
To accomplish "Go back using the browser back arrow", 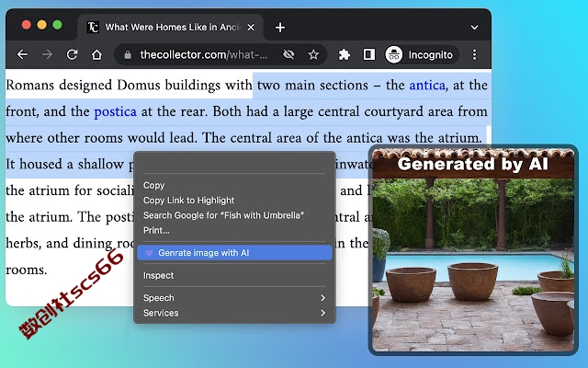I will click(x=22, y=55).
